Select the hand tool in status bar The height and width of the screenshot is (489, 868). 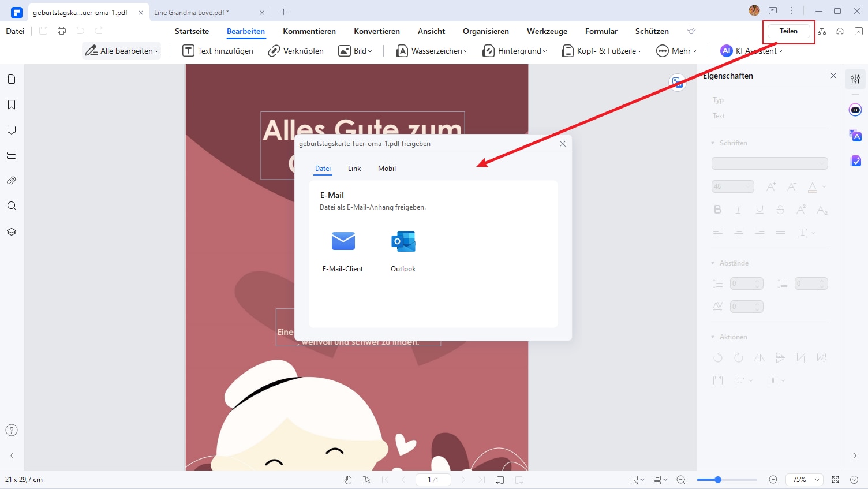click(348, 480)
